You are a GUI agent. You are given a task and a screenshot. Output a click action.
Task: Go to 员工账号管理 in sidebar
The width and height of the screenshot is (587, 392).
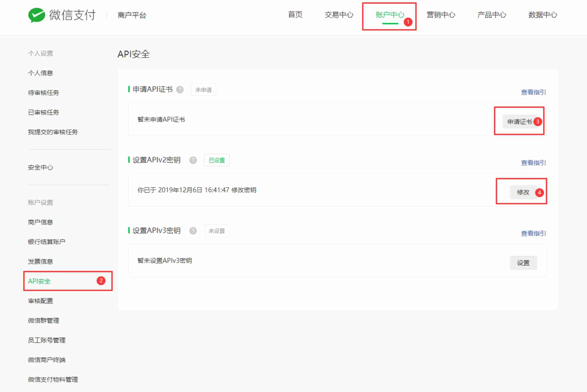(x=46, y=340)
